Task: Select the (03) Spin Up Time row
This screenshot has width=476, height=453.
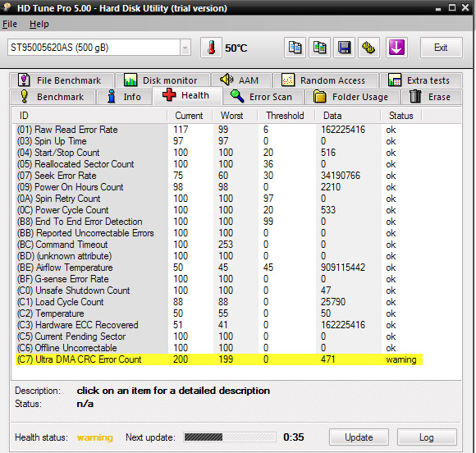Action: point(218,141)
